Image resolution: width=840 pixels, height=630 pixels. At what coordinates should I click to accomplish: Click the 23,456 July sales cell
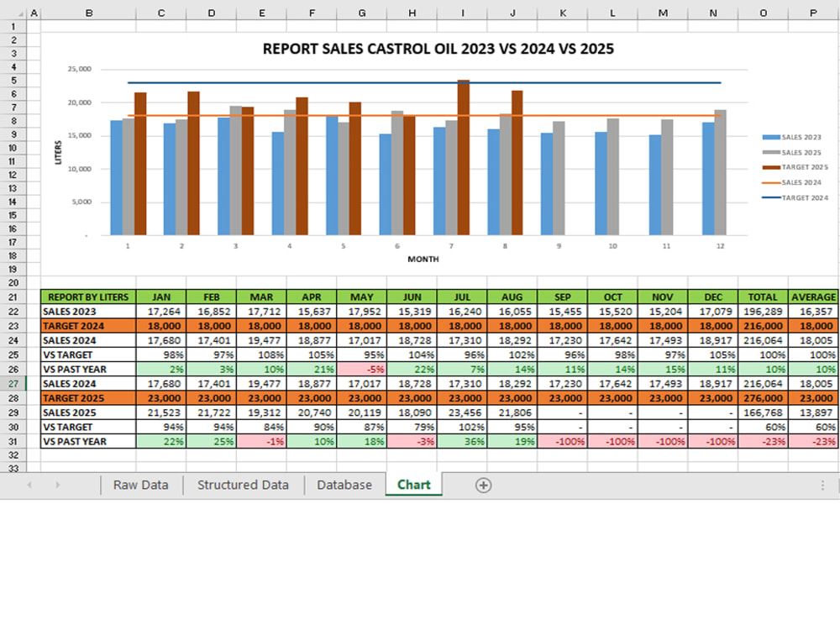point(462,412)
